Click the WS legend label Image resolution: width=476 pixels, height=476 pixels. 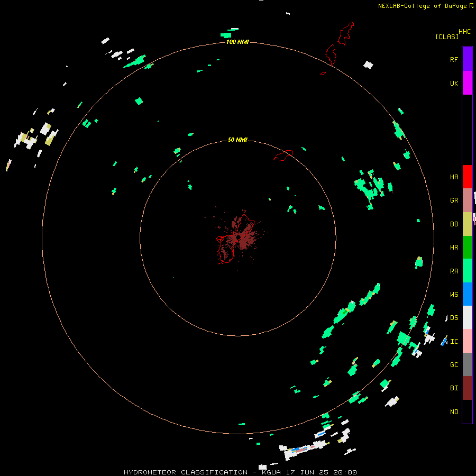(454, 294)
